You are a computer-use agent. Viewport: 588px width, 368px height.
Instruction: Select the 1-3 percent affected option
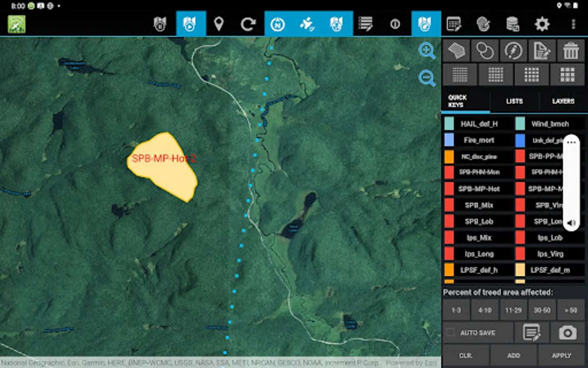click(x=456, y=310)
